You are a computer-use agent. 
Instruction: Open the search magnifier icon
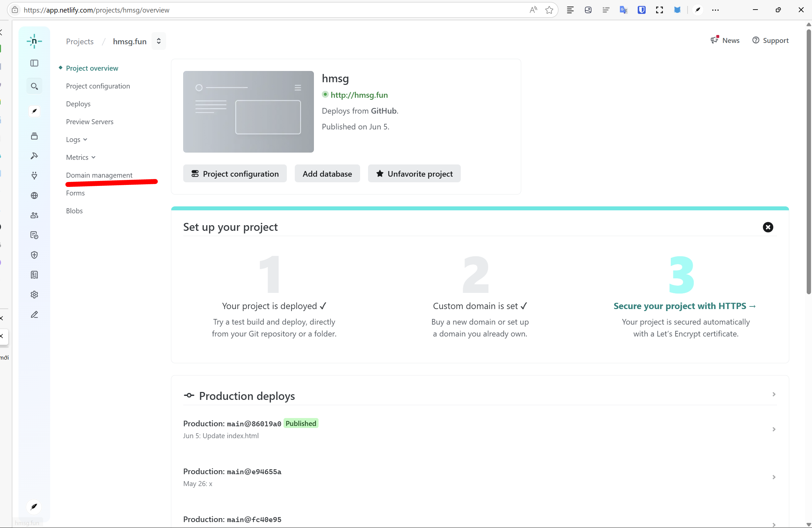34,87
